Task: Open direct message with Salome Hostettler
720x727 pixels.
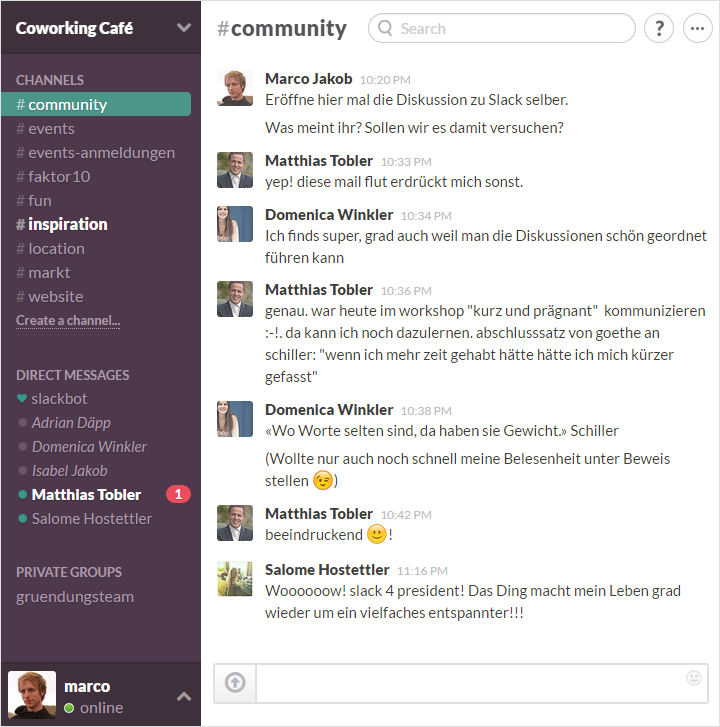Action: pyautogui.click(x=92, y=518)
